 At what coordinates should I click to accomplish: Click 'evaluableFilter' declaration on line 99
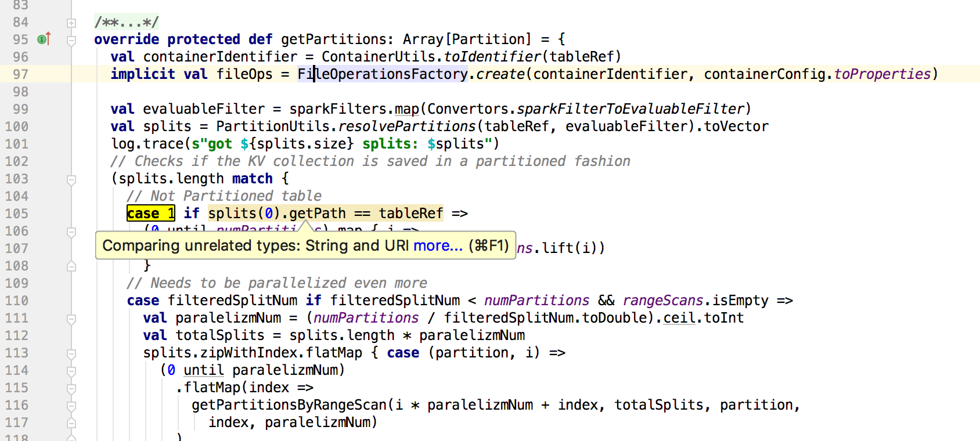tap(204, 109)
